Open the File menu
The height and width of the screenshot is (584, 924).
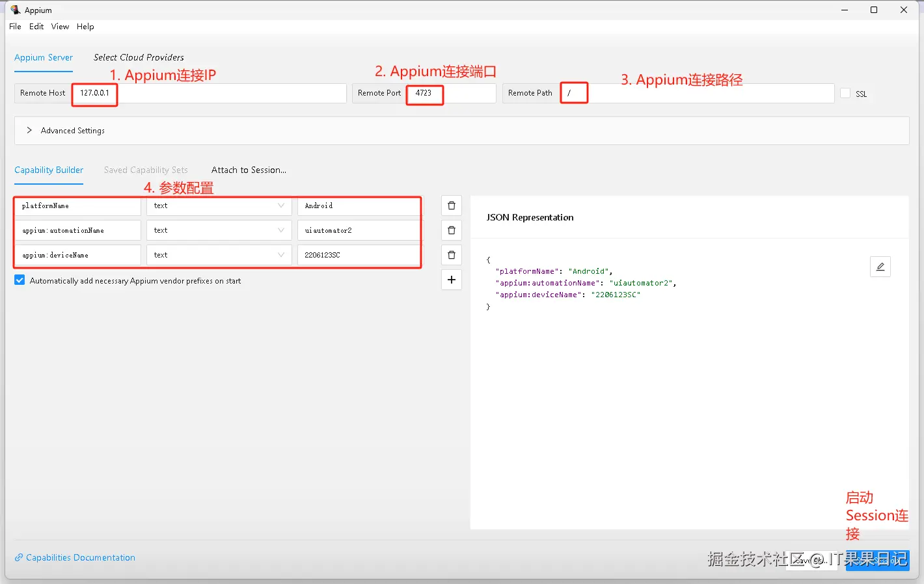click(15, 27)
